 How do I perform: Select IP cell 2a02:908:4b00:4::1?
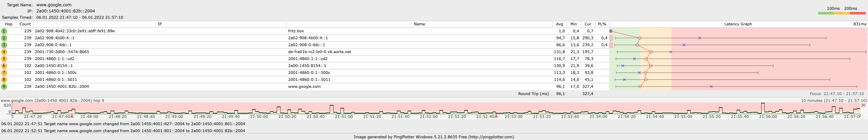tap(55, 38)
